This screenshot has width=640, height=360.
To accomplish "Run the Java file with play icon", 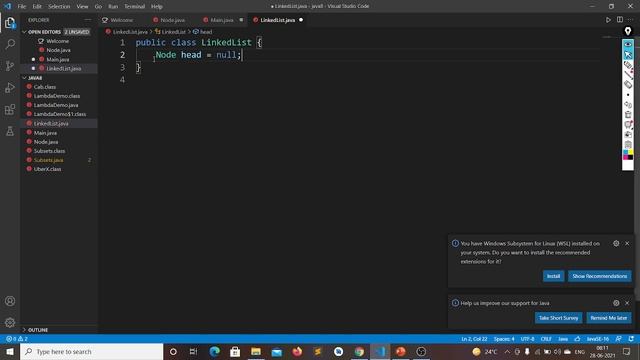I will click(608, 20).
